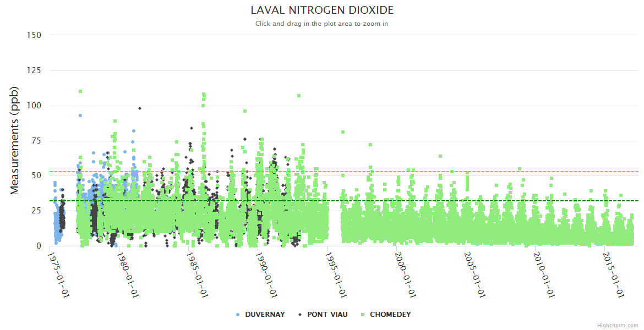This screenshot has width=644, height=330.
Task: Click the 150 y-axis tick label
Action: (34, 35)
